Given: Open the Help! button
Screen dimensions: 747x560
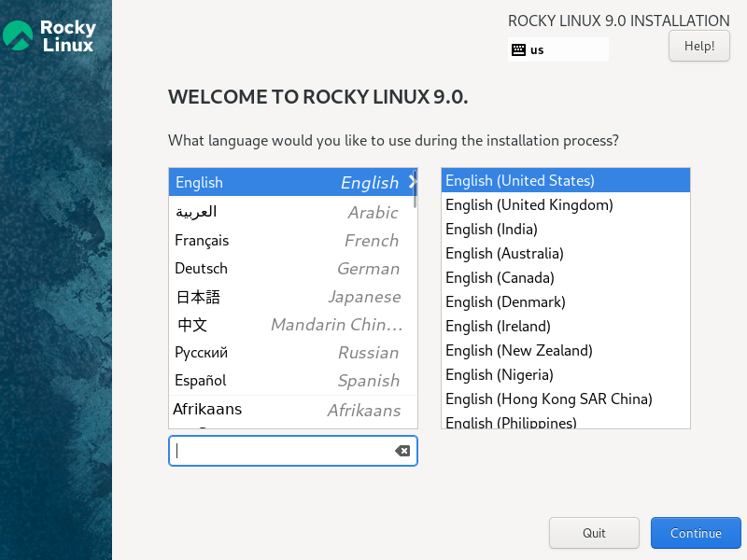Looking at the screenshot, I should (698, 46).
